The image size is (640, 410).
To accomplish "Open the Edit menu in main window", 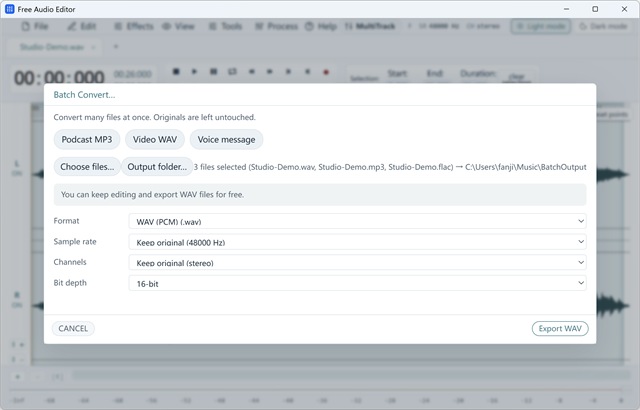I will (x=82, y=27).
